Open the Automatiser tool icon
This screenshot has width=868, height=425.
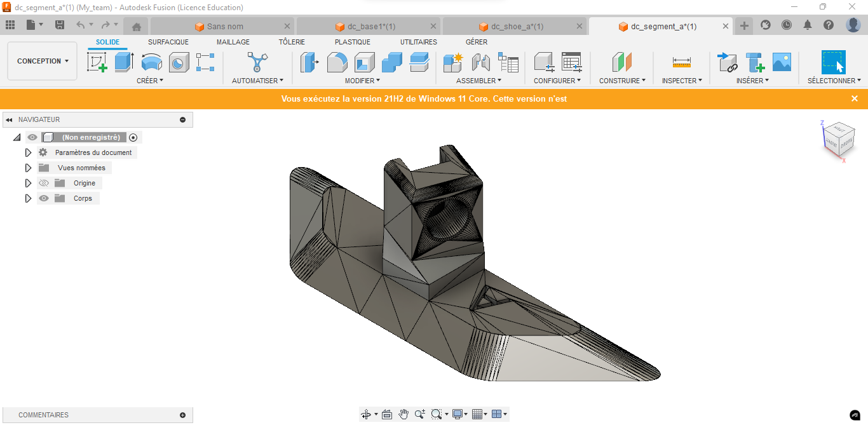[x=257, y=62]
